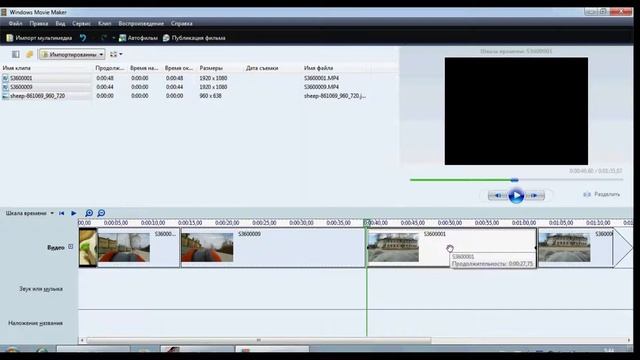Sort by Размеры column header
The height and width of the screenshot is (360, 640).
click(x=211, y=68)
